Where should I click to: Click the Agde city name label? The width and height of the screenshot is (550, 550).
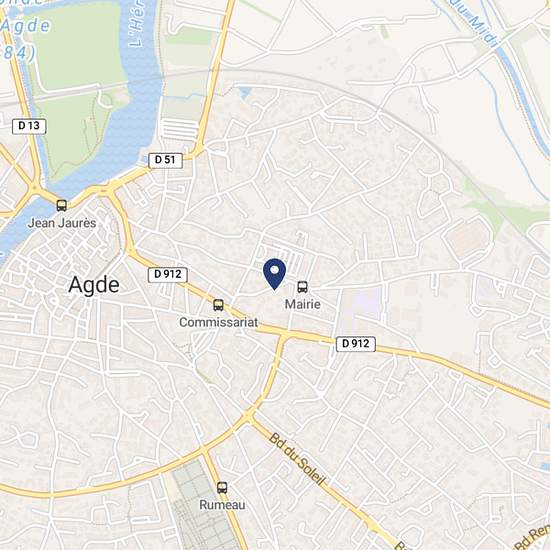[94, 285]
